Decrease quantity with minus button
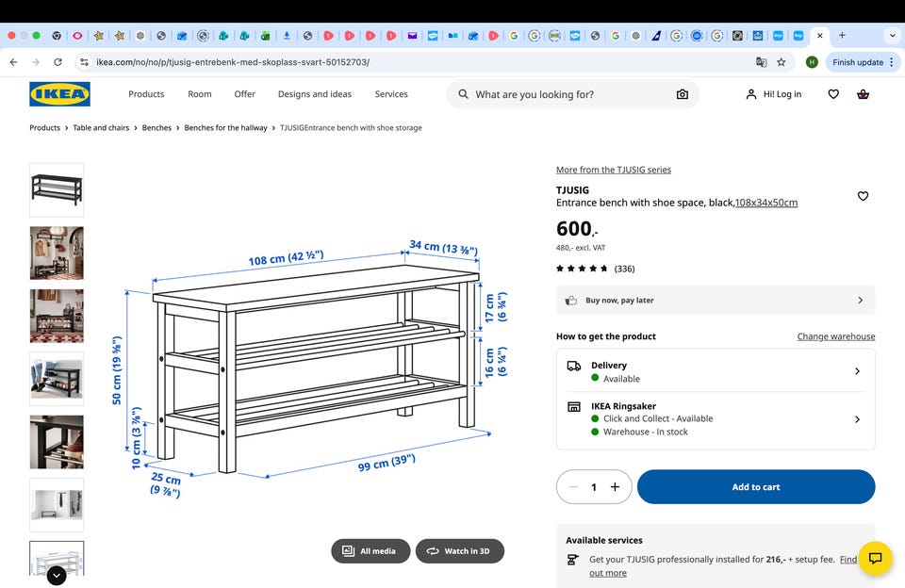Screen dimensions: 905x588 tap(573, 487)
